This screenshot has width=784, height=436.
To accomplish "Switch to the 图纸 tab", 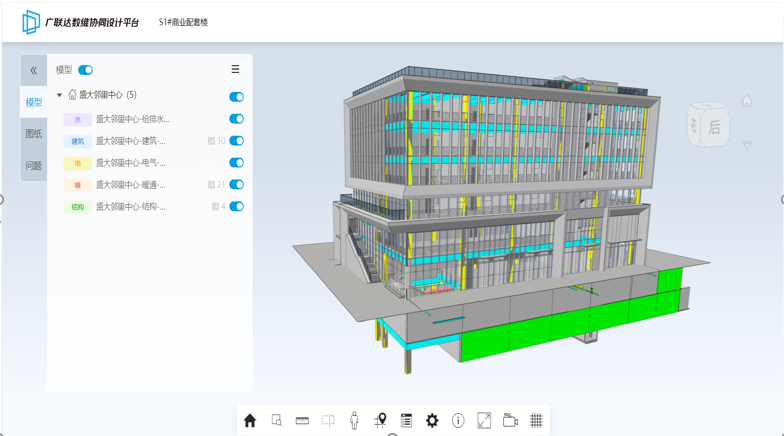I will click(x=33, y=134).
